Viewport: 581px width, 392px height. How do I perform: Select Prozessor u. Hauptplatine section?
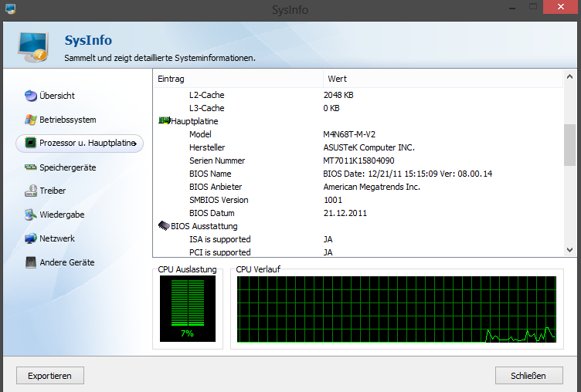point(80,144)
